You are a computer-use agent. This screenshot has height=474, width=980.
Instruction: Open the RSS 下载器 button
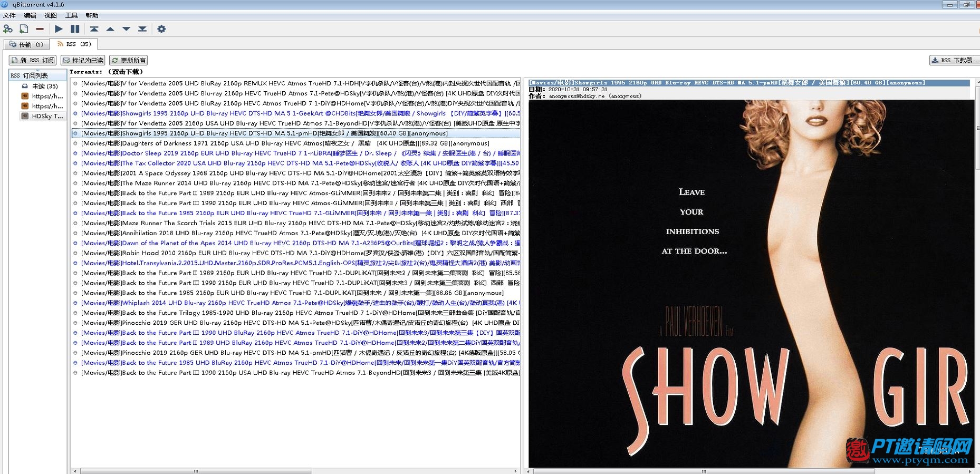tap(954, 60)
